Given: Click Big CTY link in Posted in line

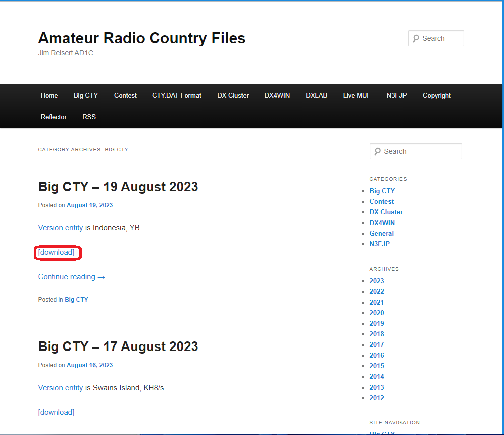Looking at the screenshot, I should tap(76, 300).
